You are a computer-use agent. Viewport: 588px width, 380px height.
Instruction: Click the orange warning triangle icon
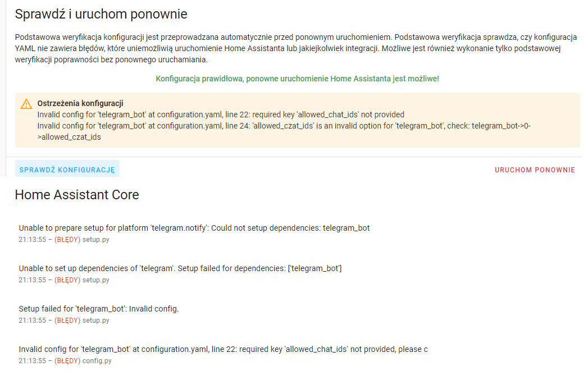(26, 104)
